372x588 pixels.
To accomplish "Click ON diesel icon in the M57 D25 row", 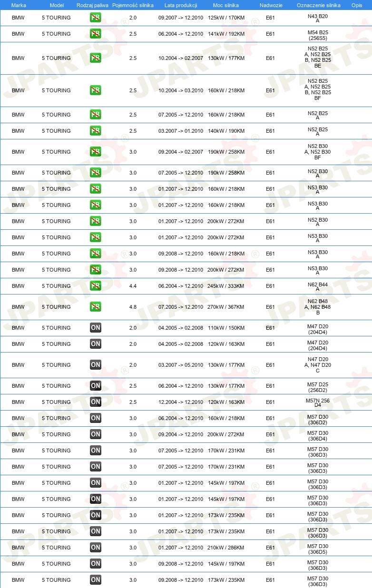I will (x=96, y=386).
